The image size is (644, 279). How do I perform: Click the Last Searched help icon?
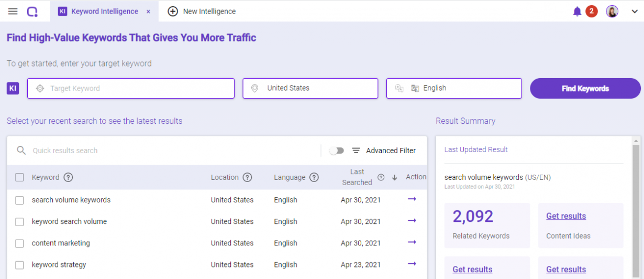point(381,177)
